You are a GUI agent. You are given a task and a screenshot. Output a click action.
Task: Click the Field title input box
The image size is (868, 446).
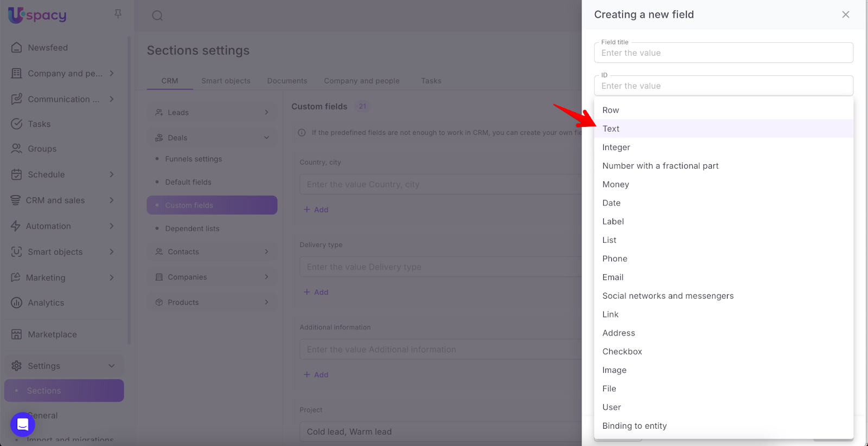coord(723,53)
